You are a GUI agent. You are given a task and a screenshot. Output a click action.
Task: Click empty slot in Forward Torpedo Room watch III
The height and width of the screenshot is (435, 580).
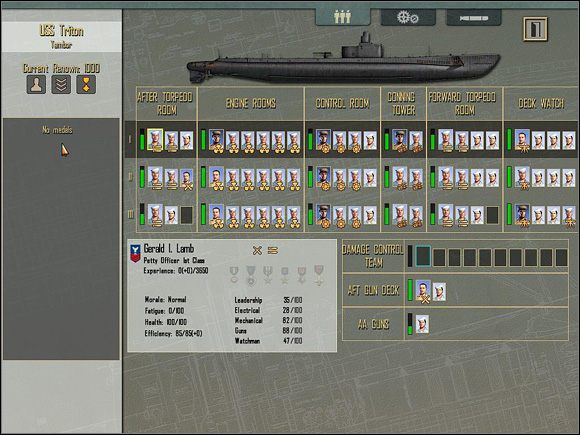point(492,215)
